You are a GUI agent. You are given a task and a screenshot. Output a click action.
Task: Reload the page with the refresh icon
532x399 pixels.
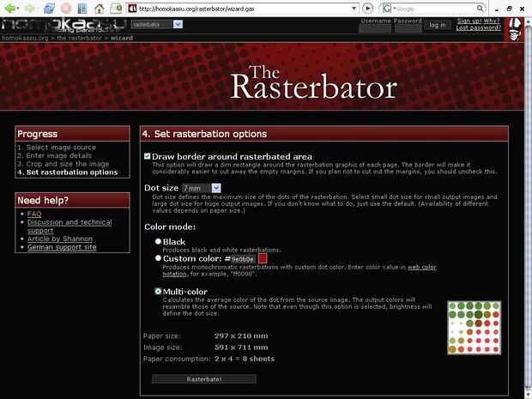pos(49,8)
